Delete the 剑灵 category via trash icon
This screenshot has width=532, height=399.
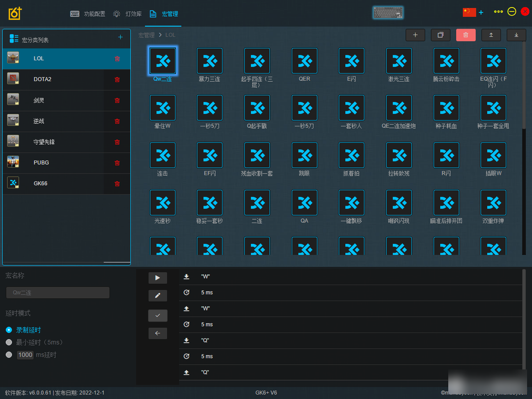tap(117, 100)
